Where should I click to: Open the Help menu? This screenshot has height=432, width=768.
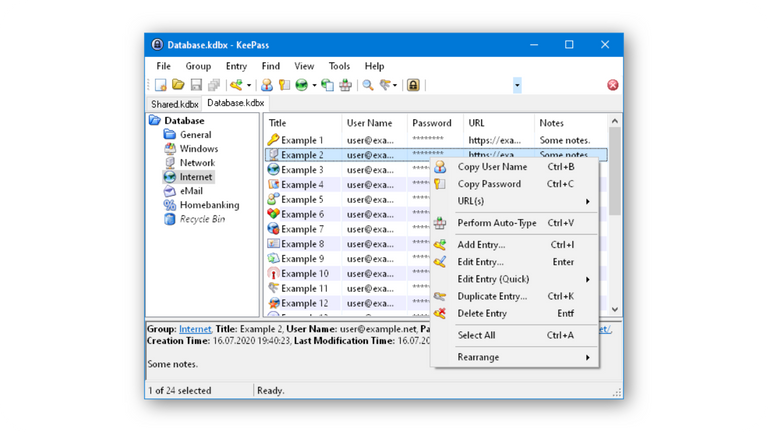[x=374, y=66]
